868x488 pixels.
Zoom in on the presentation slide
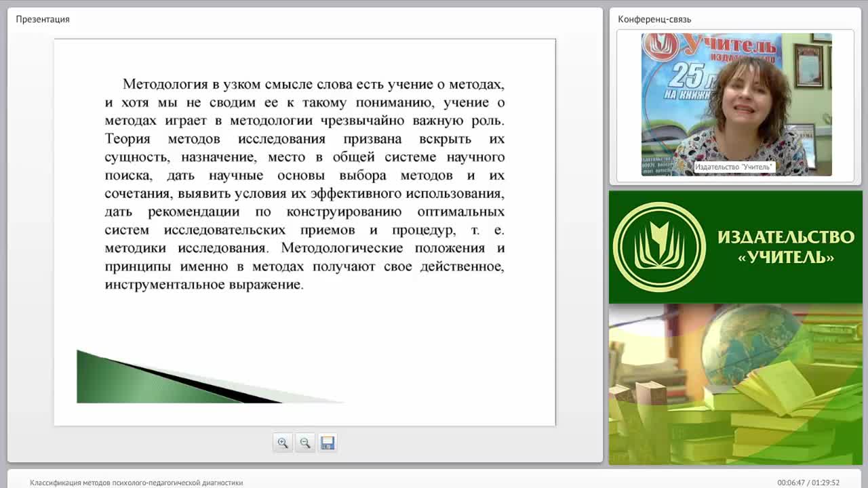click(x=283, y=443)
